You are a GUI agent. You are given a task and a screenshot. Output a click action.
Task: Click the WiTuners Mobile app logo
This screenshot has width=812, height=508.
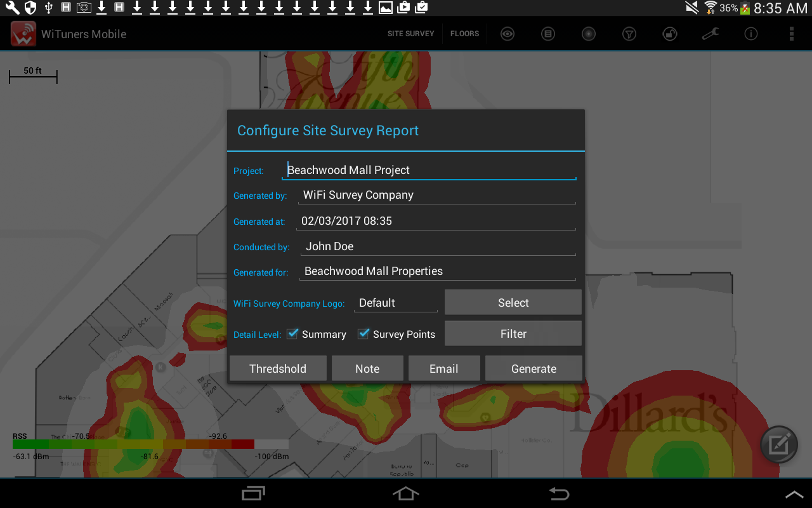pyautogui.click(x=23, y=34)
